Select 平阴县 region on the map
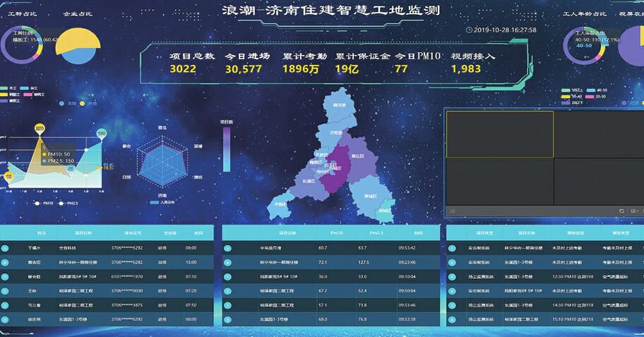644x337 pixels. click(280, 205)
